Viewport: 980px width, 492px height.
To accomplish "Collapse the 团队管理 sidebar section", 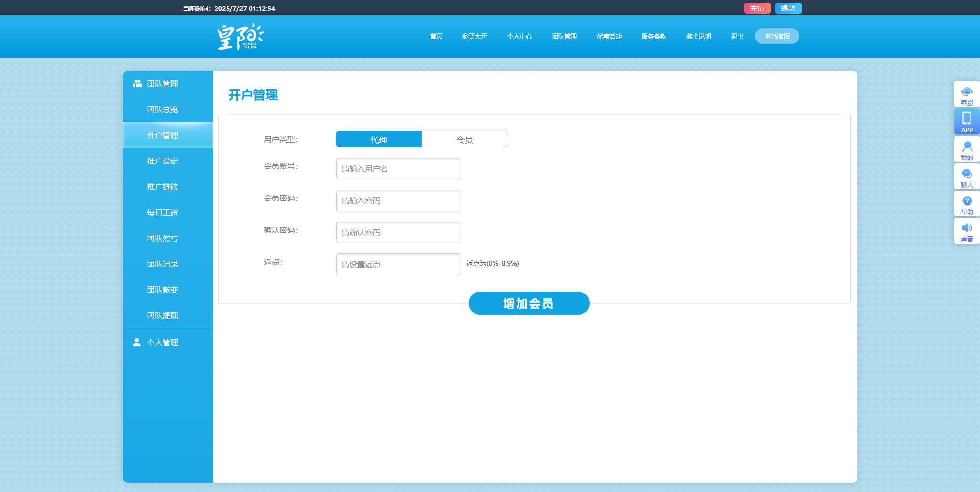I will tap(168, 83).
